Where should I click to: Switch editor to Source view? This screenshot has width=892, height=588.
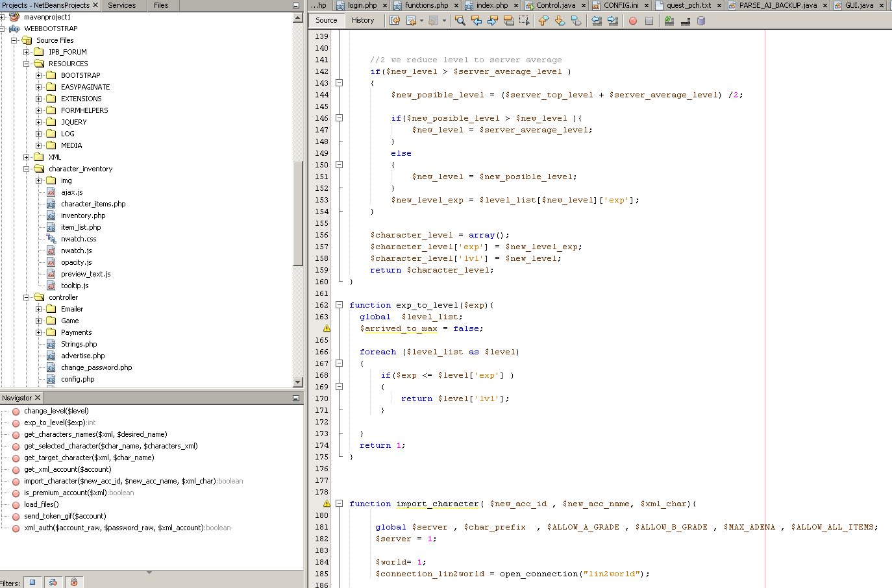(327, 20)
